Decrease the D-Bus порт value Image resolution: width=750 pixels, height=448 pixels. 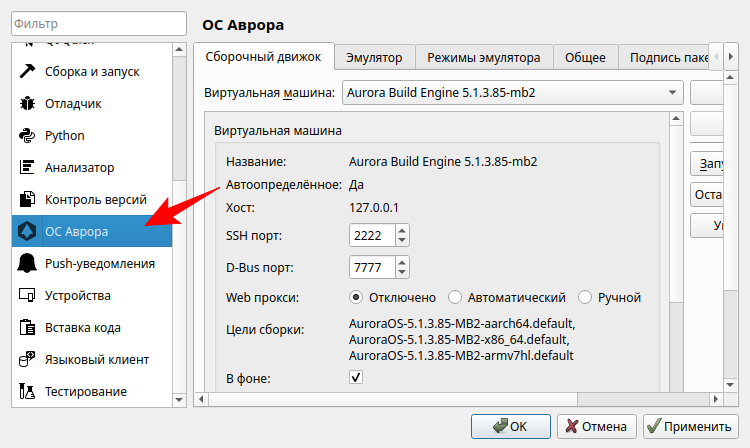pos(402,273)
